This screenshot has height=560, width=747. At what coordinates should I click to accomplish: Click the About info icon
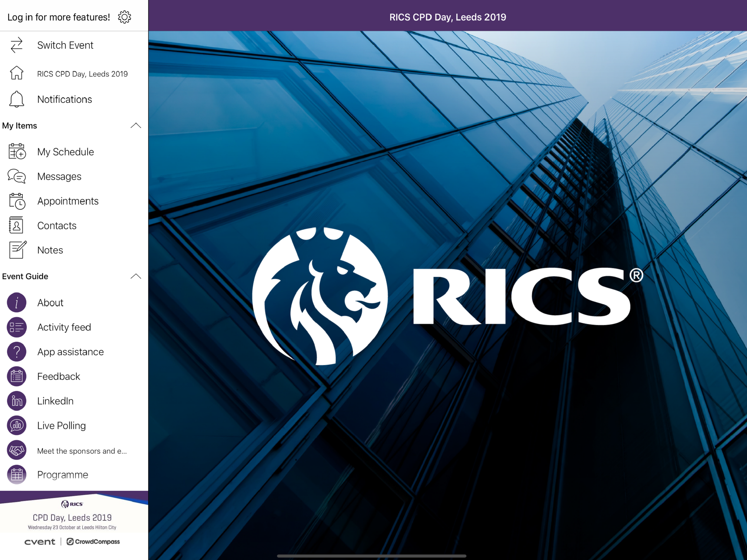[17, 302]
